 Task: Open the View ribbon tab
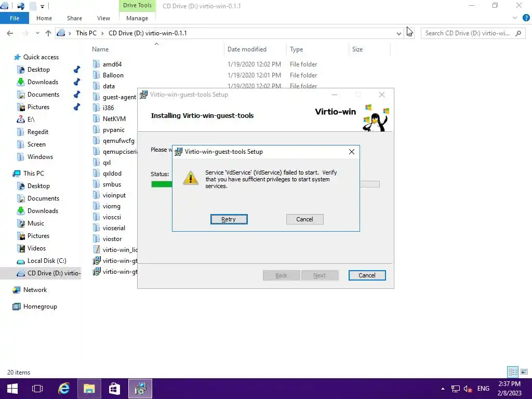point(103,18)
